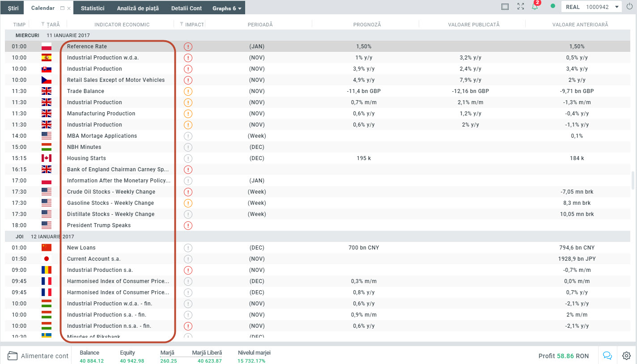Click the red impact icon for Reference Rate
This screenshot has height=364, width=637.
[188, 47]
